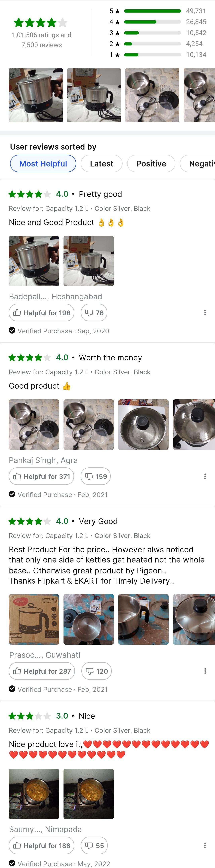Click thumbs-down showing 120 count
This screenshot has height=868, width=215.
pos(96,671)
